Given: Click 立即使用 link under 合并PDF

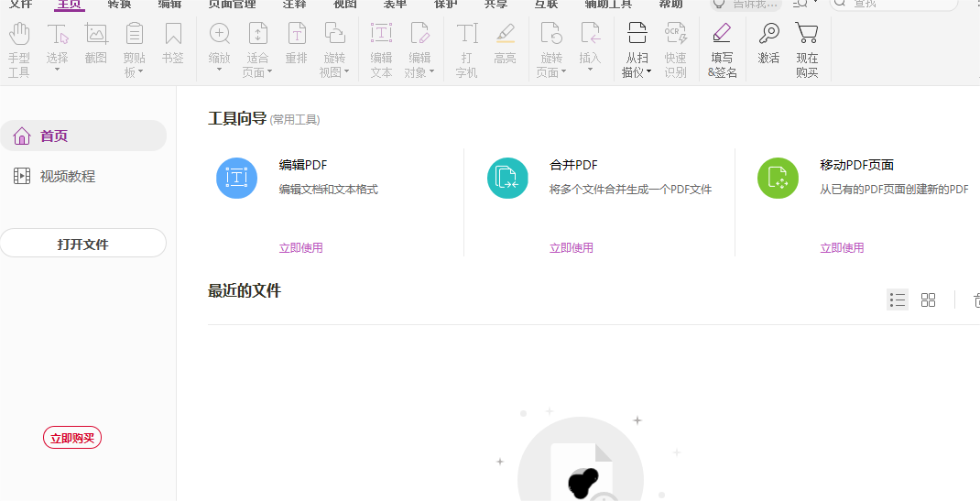Looking at the screenshot, I should click(572, 247).
